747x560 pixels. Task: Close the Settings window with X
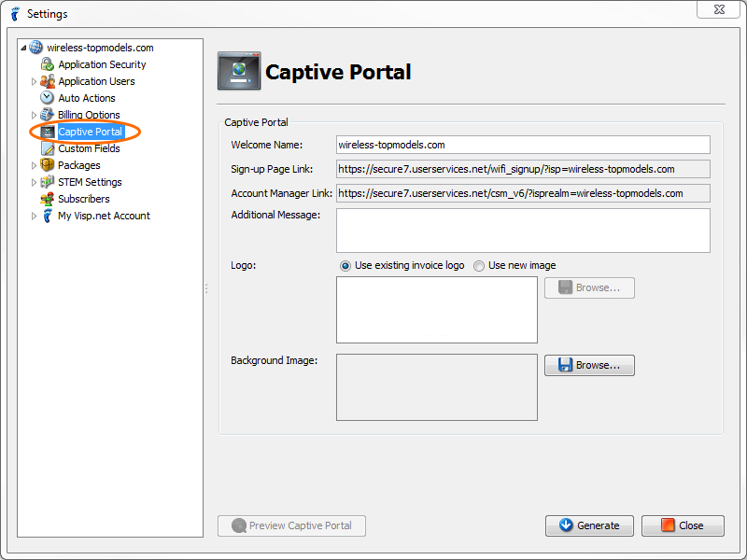tap(719, 9)
